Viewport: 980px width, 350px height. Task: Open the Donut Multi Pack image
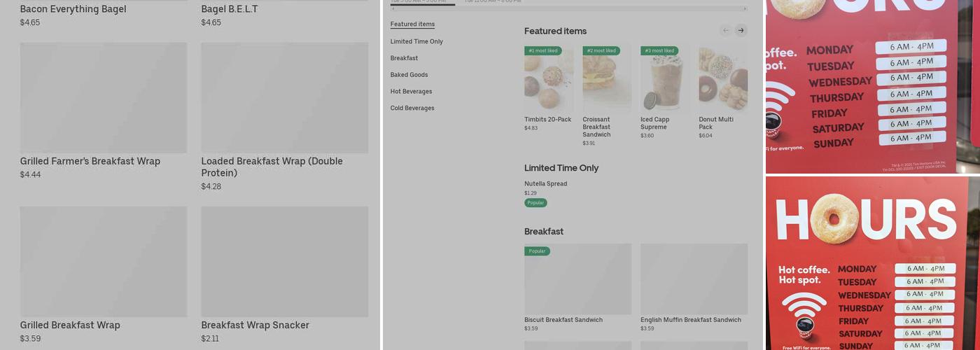tap(723, 79)
